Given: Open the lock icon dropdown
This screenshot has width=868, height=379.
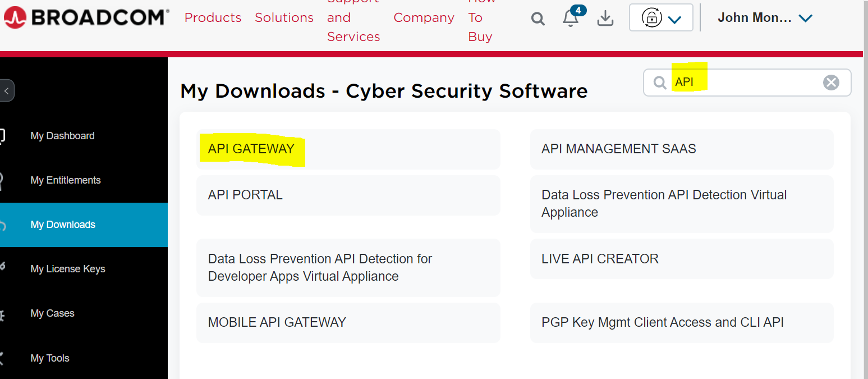Looking at the screenshot, I should pyautogui.click(x=661, y=18).
